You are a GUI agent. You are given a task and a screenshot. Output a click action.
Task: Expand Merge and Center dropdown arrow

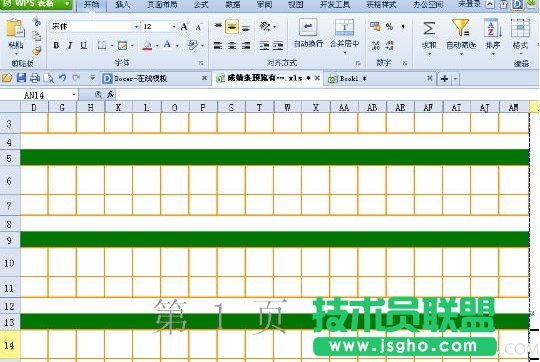click(345, 53)
